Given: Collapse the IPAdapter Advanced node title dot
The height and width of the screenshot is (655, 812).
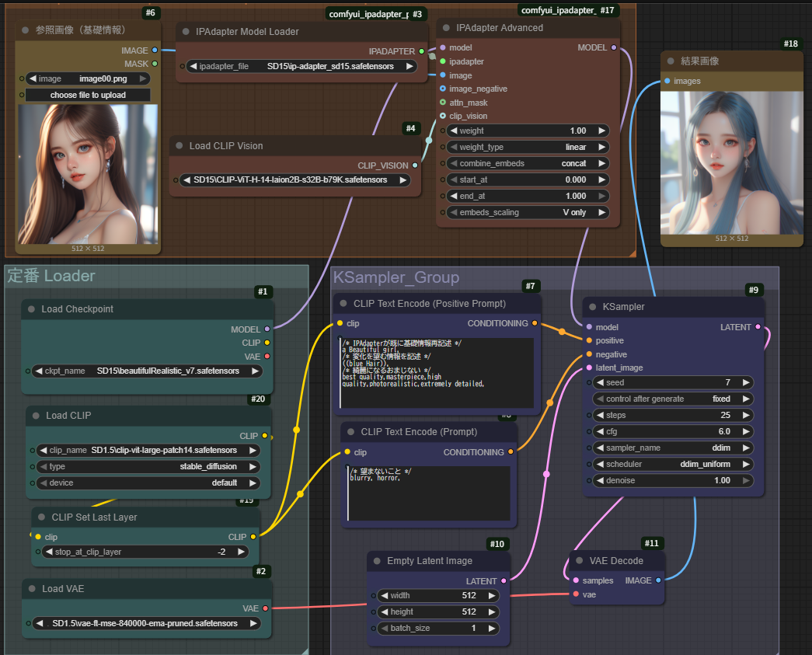Looking at the screenshot, I should coord(445,28).
